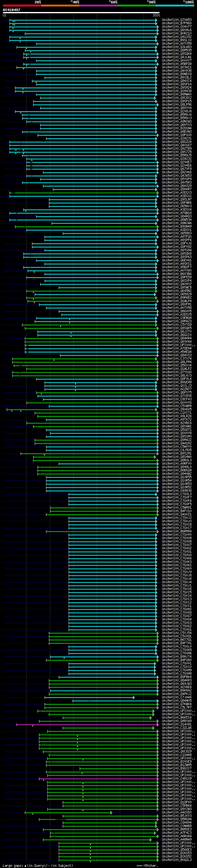Select the UniRef100_Q39438 label

pyautogui.click(x=177, y=91)
